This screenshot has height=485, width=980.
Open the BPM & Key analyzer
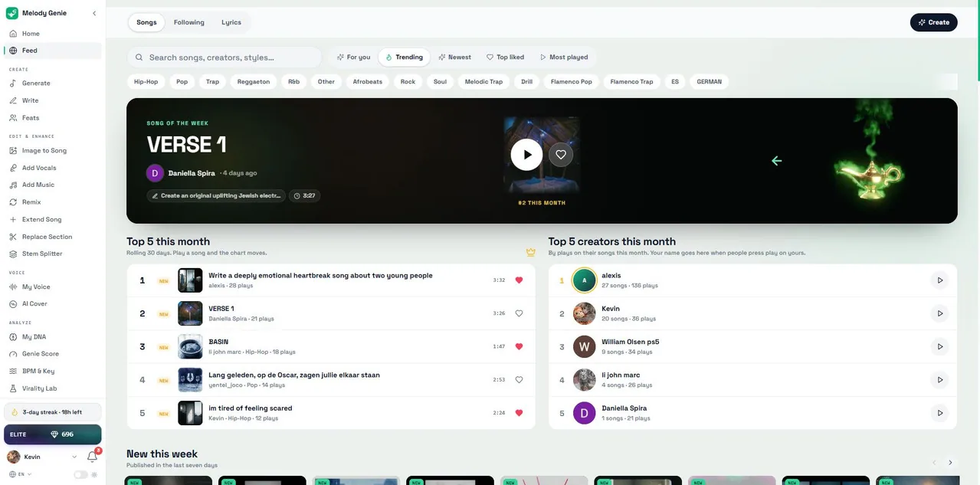pos(53,371)
